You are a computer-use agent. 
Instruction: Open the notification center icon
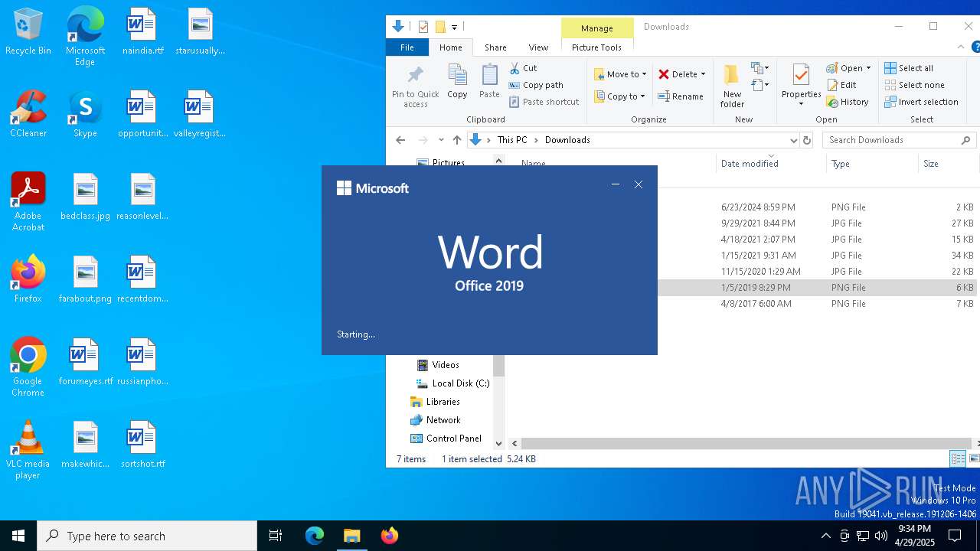click(x=955, y=536)
